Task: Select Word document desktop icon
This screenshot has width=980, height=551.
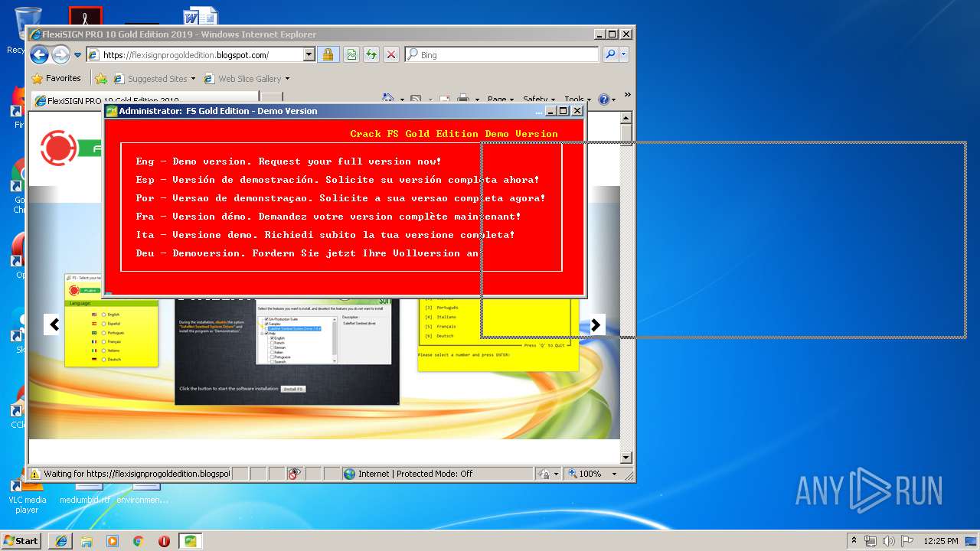Action: point(201,16)
